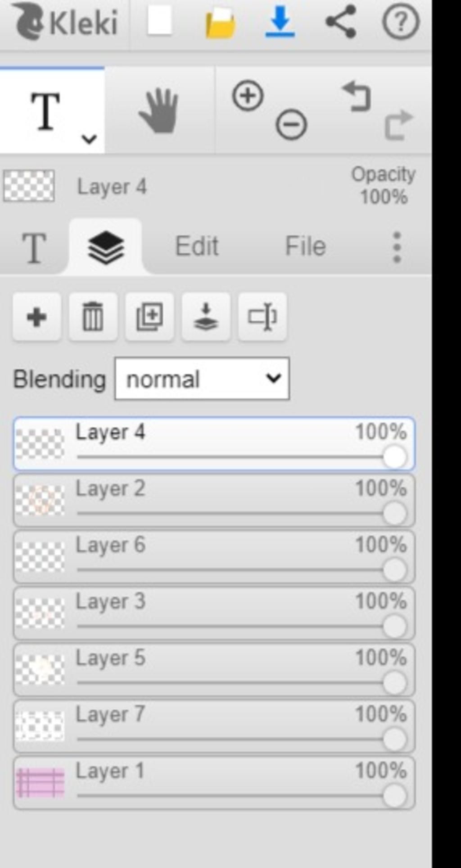Click the undo arrow
Viewport: 461px width, 868px height.
pos(357,96)
